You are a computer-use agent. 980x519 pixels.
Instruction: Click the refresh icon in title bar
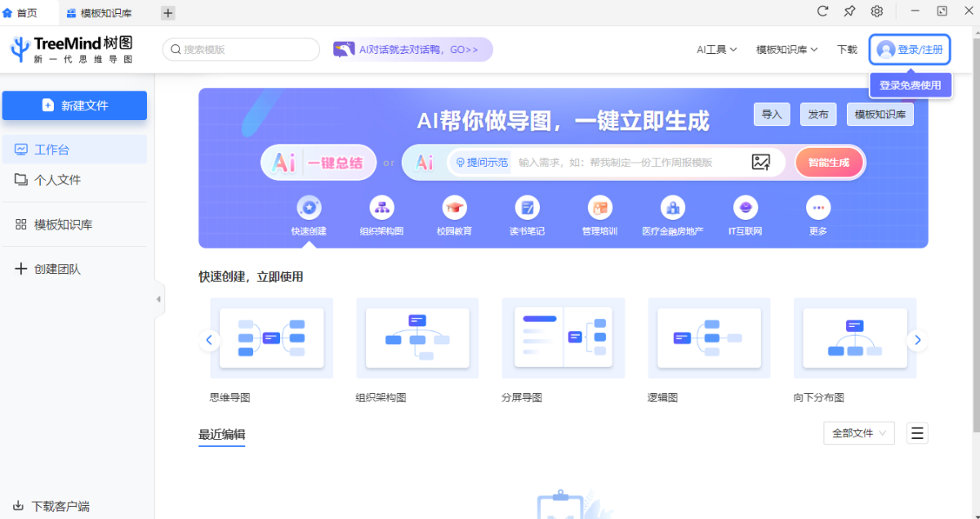(x=822, y=11)
